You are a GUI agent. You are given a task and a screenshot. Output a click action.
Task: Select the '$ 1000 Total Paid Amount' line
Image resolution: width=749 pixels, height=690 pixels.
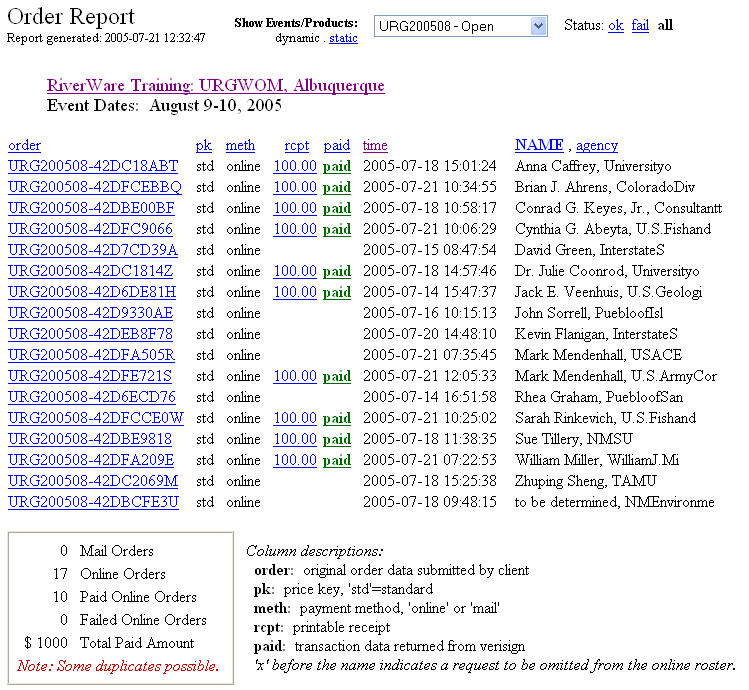[109, 643]
